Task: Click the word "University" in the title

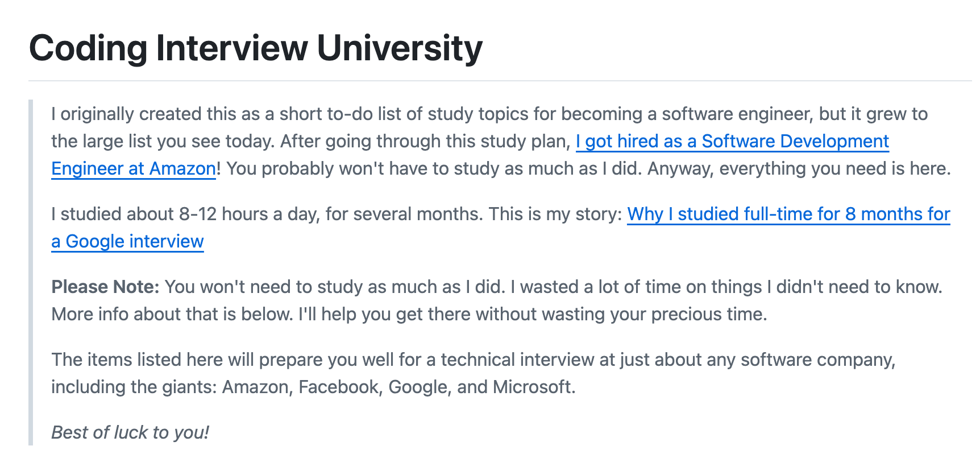Action: pos(400,48)
